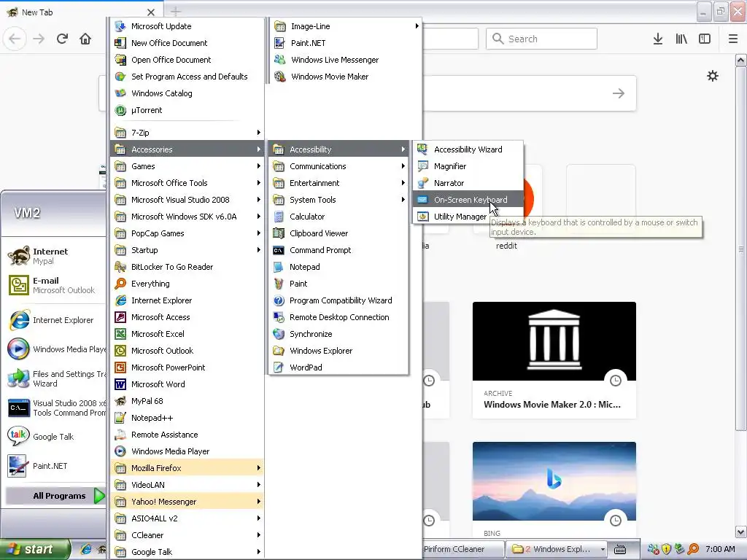Expand the Mozilla Firefox folder
The image size is (747, 560).
tap(187, 468)
